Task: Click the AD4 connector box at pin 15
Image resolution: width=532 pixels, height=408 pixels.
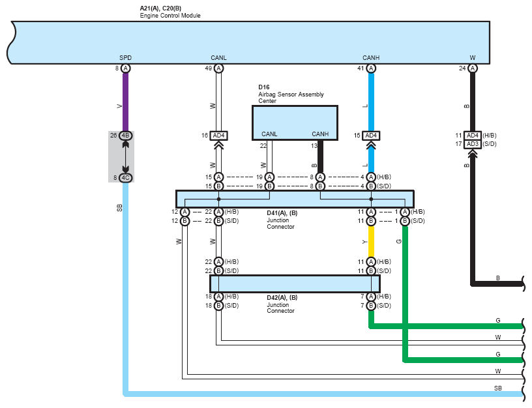Action: tap(371, 136)
